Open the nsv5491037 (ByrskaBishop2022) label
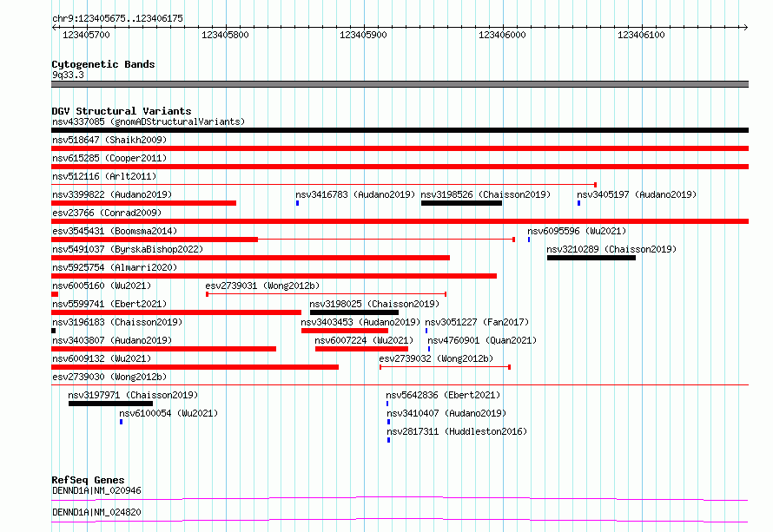The image size is (773, 532). (128, 249)
